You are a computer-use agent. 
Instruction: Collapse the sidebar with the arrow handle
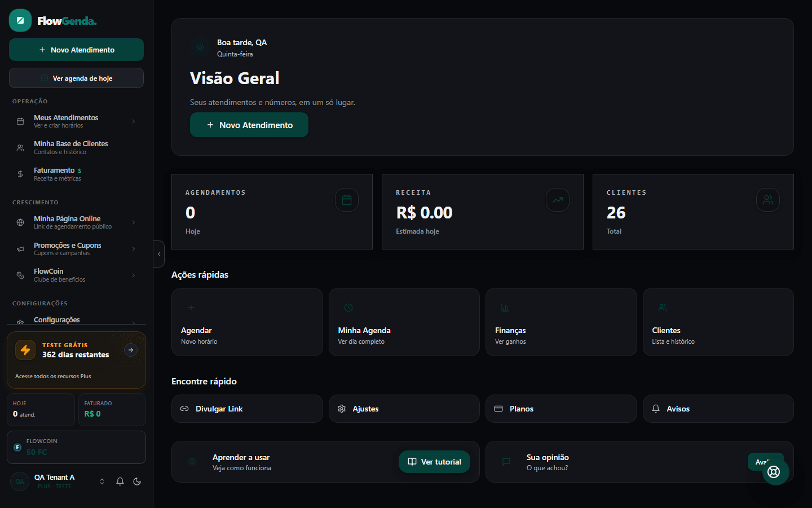click(159, 254)
